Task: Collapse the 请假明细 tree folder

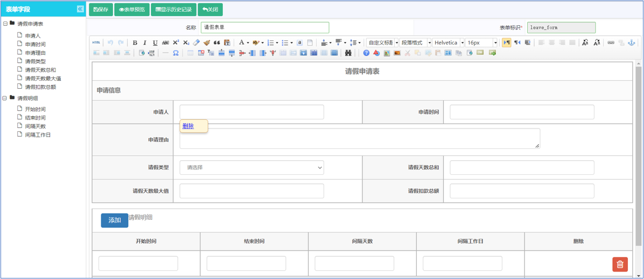Action: click(5, 98)
